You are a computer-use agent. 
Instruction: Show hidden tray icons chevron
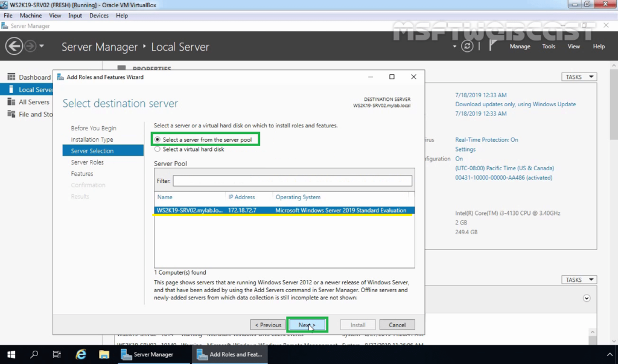[610, 354]
